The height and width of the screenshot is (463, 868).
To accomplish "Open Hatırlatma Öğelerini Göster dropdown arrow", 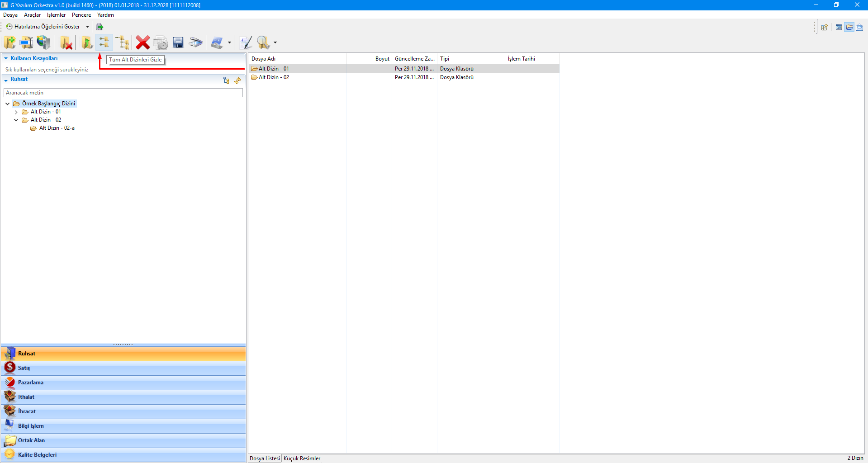I will (x=87, y=27).
